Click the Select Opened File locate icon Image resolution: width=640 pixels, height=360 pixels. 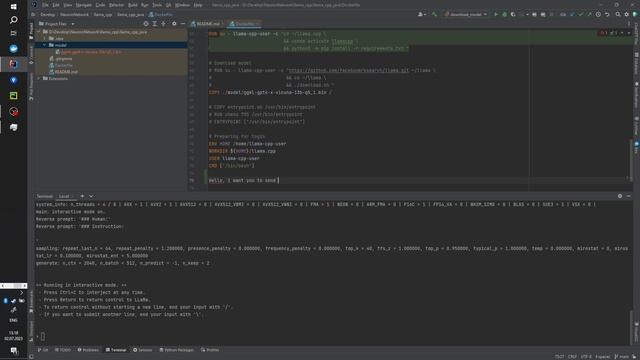click(146, 24)
